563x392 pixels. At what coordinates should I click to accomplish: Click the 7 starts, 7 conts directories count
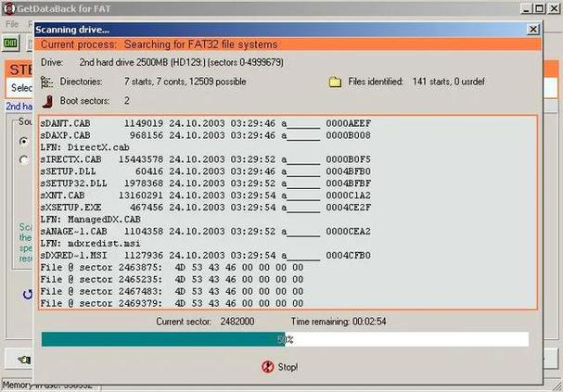click(x=185, y=82)
